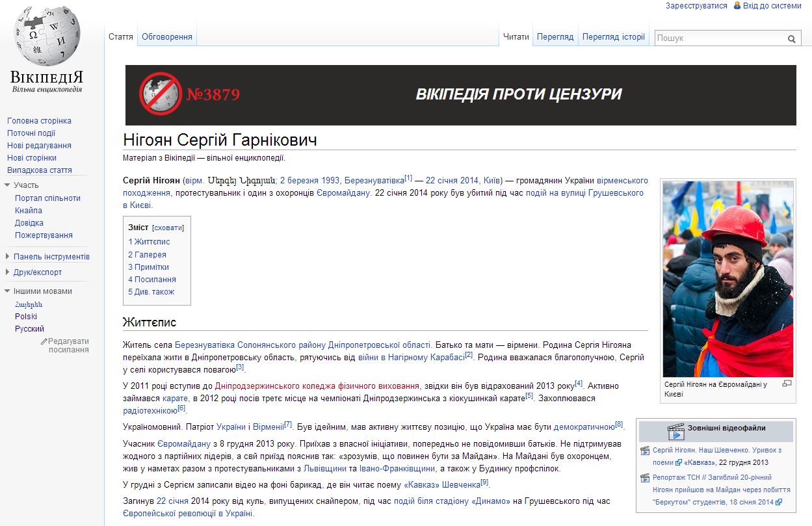812x526 pixels.
Task: Open external video Сергій Нігоян. Наш Шевченко
Action: click(x=717, y=456)
